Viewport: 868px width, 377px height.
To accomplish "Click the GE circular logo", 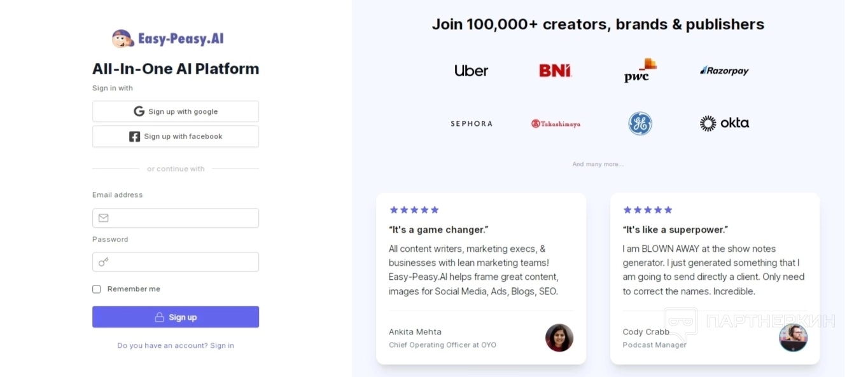I will pyautogui.click(x=640, y=123).
